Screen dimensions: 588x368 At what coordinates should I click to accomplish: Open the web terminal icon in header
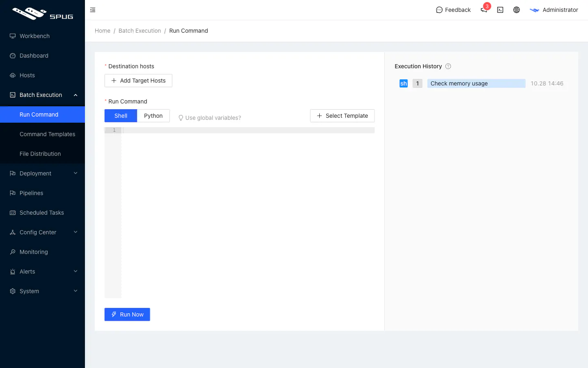click(500, 10)
